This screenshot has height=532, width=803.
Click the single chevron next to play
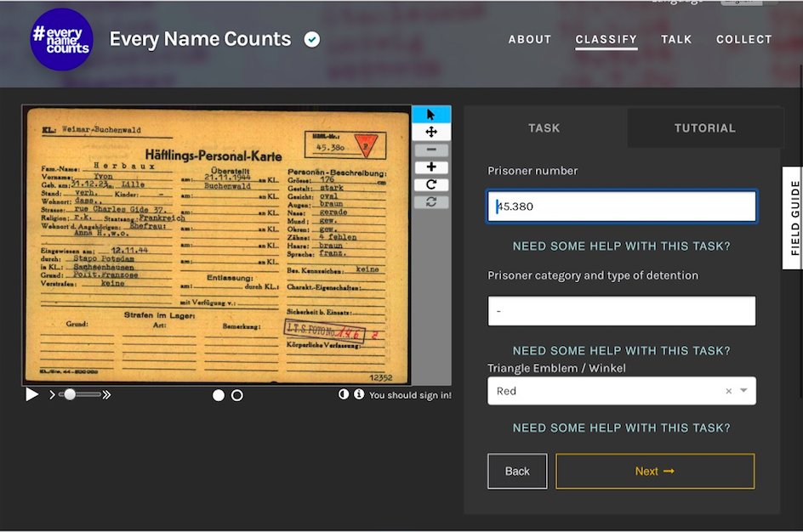click(52, 394)
